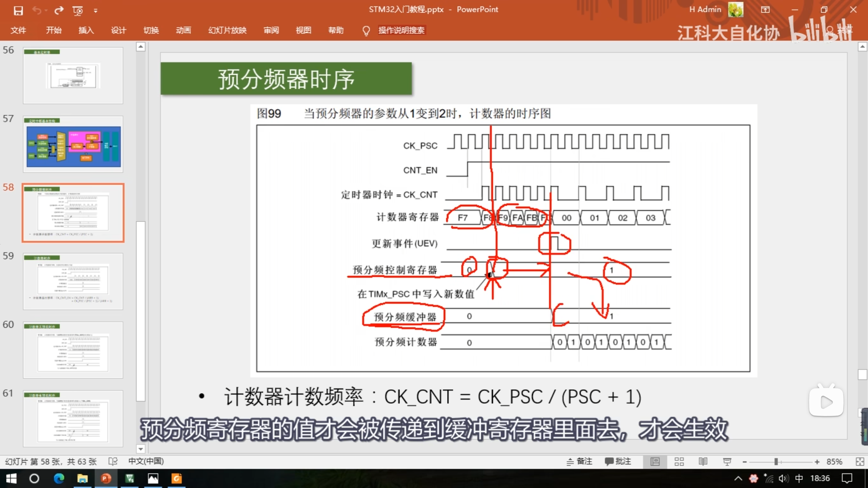Toggle the Notes (备注) pane
868x488 pixels.
click(579, 462)
